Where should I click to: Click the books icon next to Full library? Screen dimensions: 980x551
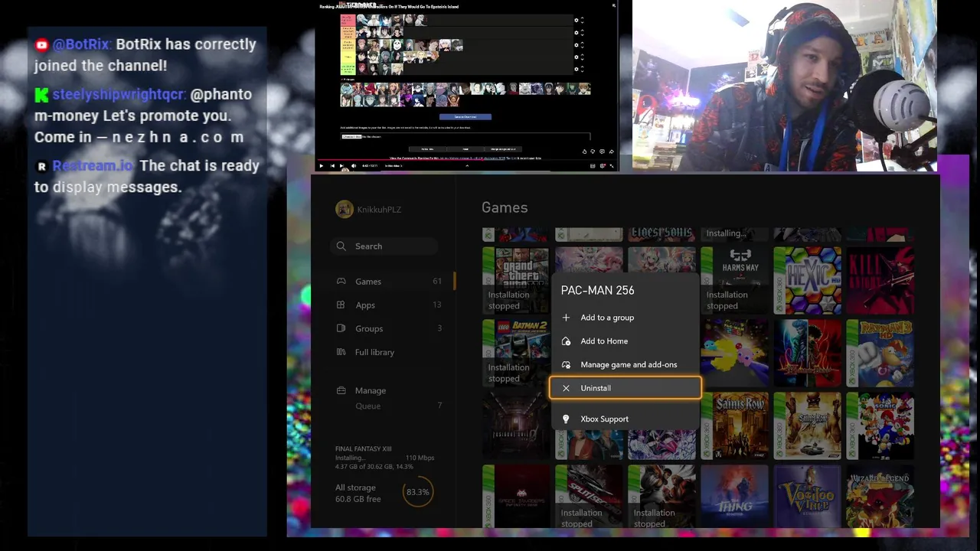pos(341,352)
